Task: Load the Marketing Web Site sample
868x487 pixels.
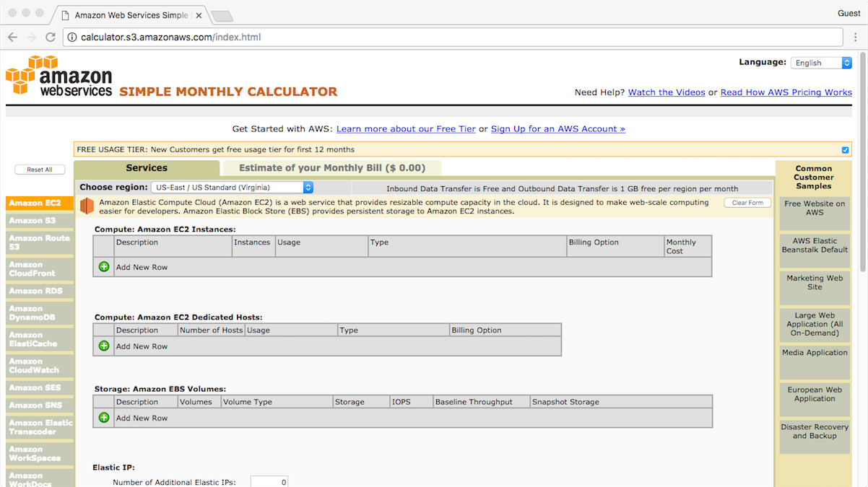Action: [x=815, y=287]
